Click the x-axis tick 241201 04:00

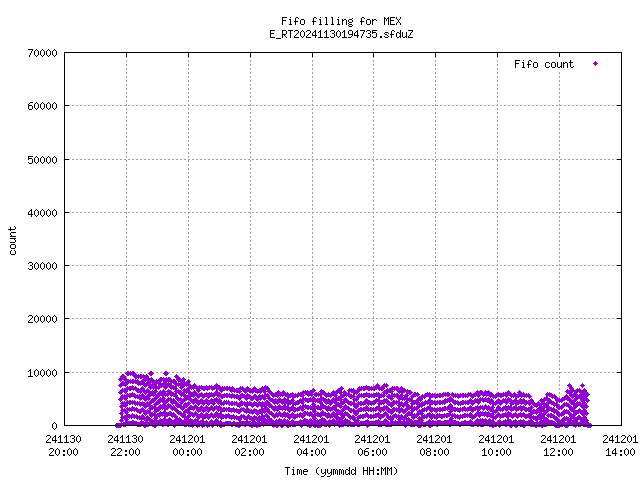coord(311,446)
